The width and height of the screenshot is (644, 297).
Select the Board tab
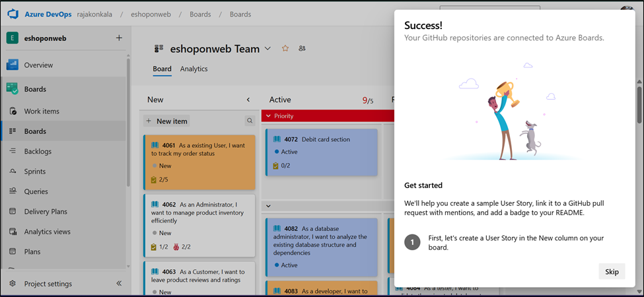(x=162, y=69)
